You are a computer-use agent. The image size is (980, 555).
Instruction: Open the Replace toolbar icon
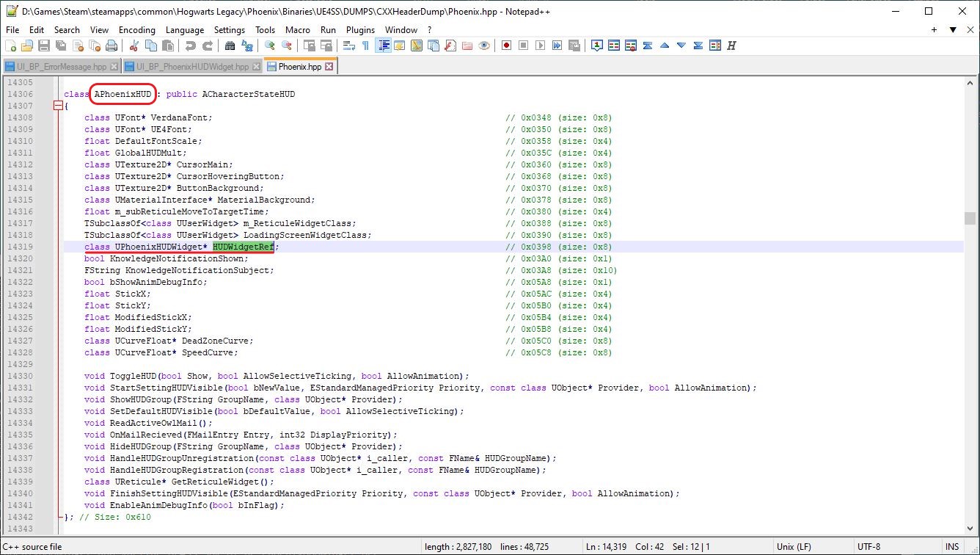click(x=246, y=46)
